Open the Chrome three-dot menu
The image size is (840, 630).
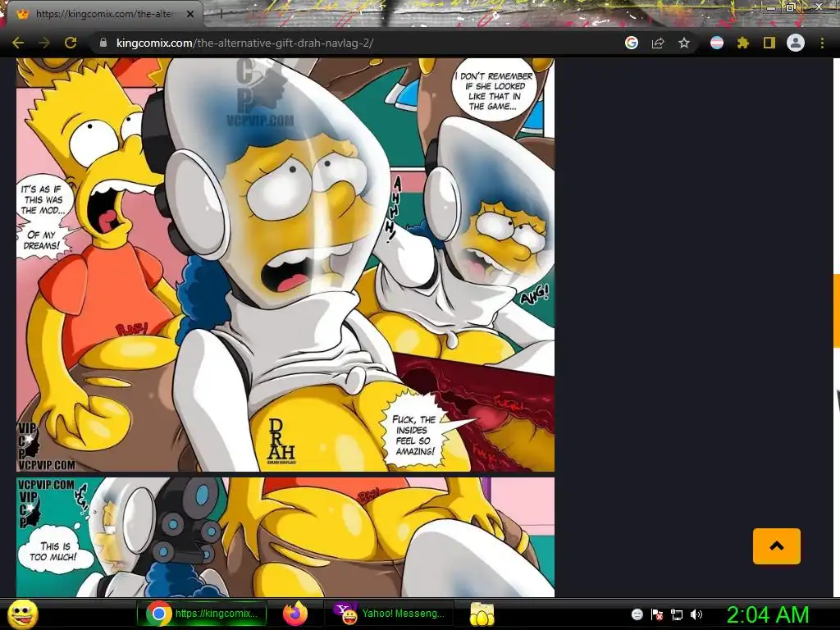(x=822, y=43)
